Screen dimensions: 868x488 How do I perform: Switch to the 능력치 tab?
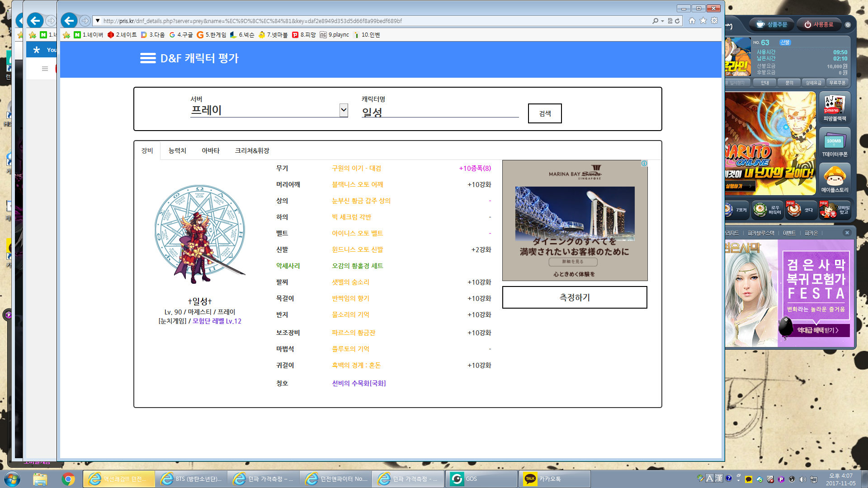[x=177, y=150]
